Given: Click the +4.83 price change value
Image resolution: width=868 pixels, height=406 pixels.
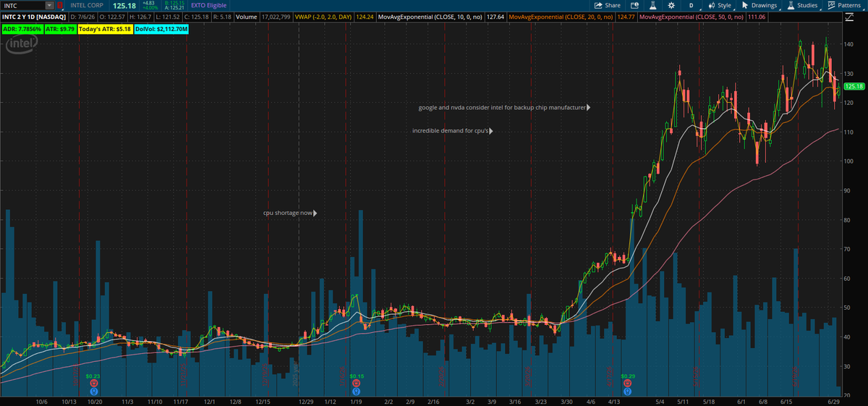Looking at the screenshot, I should pos(148,3).
